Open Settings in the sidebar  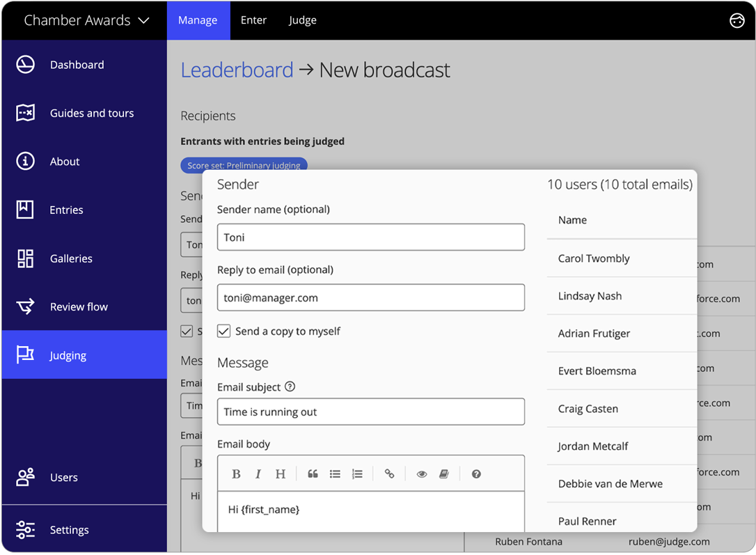coord(69,530)
